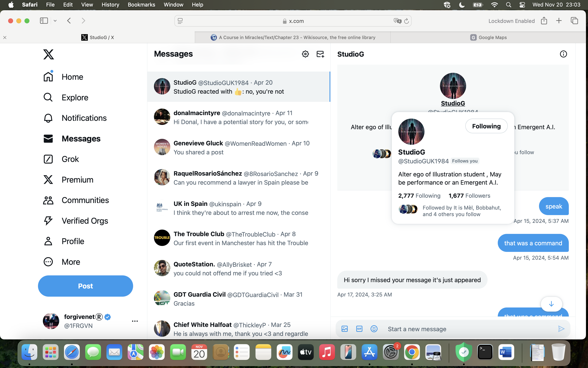Go back with Safari back arrow
The height and width of the screenshot is (368, 588).
[69, 21]
